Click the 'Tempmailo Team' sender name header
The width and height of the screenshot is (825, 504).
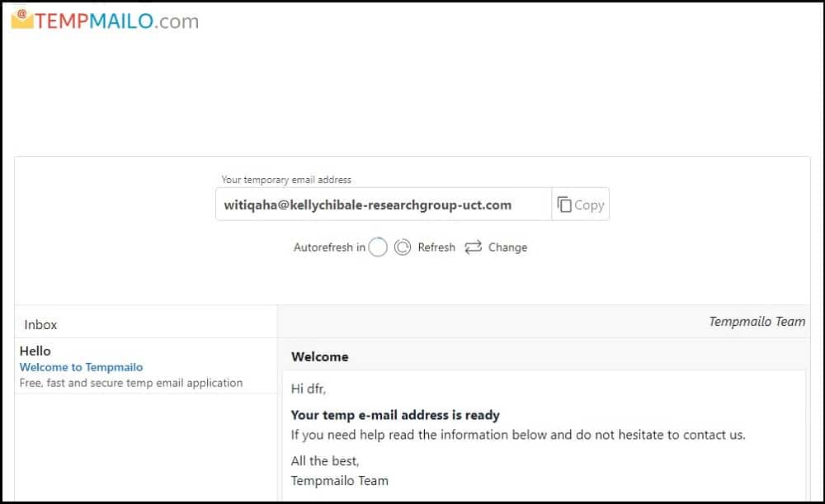coord(757,322)
